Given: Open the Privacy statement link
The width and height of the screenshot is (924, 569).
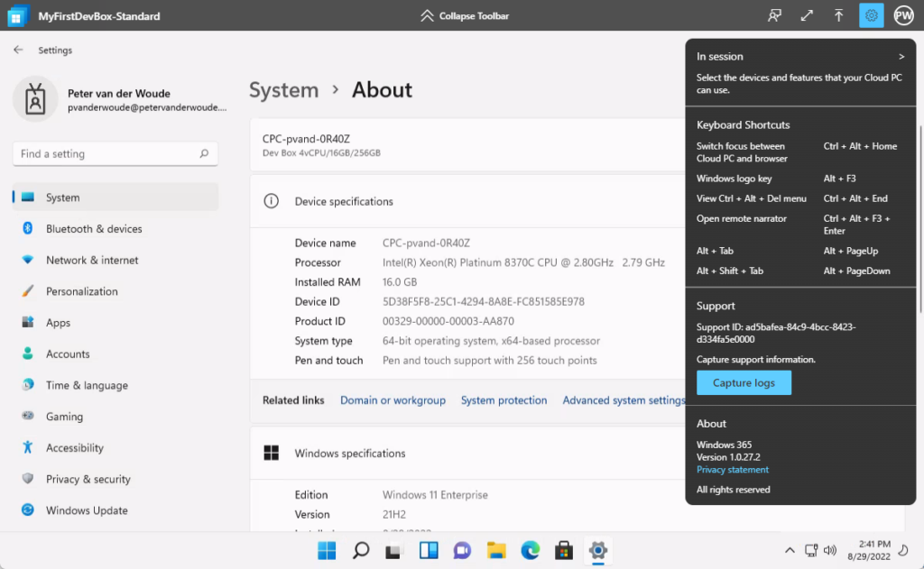Looking at the screenshot, I should click(733, 470).
